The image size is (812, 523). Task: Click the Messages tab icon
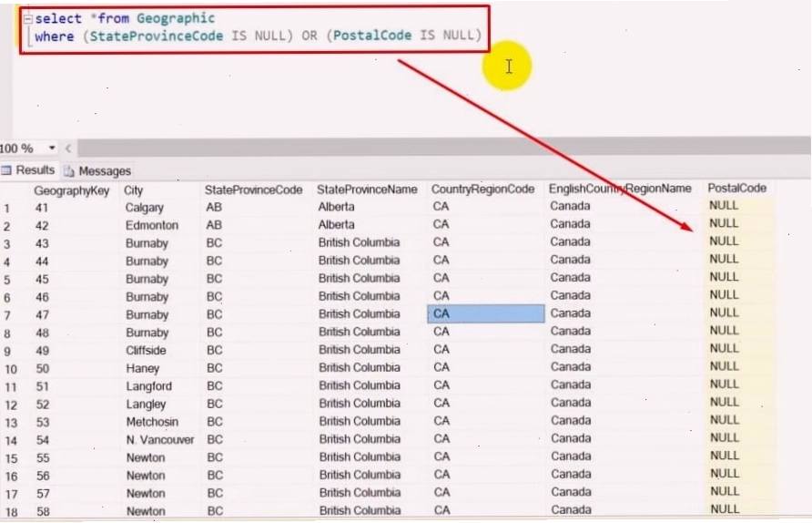click(69, 170)
